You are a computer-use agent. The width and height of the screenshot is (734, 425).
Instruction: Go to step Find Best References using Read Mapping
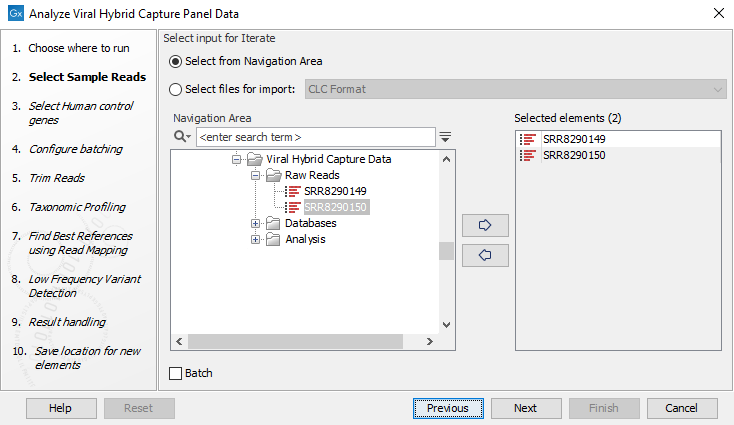point(80,243)
